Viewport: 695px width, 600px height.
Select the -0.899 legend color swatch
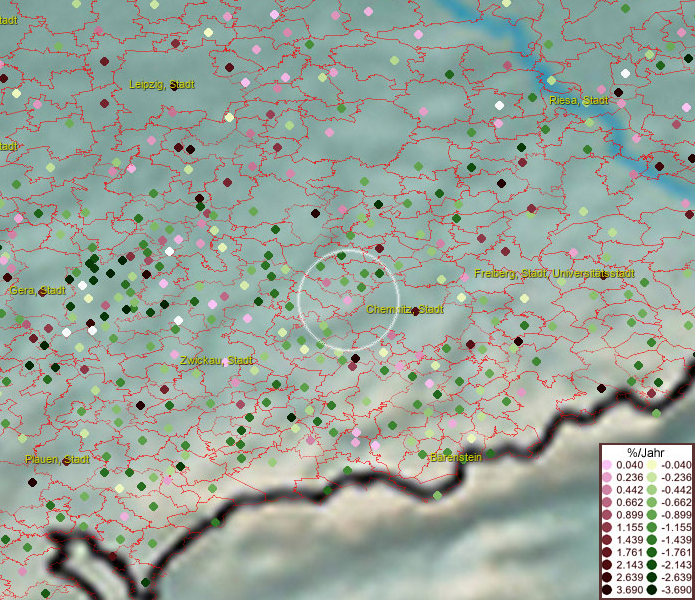pyautogui.click(x=652, y=515)
